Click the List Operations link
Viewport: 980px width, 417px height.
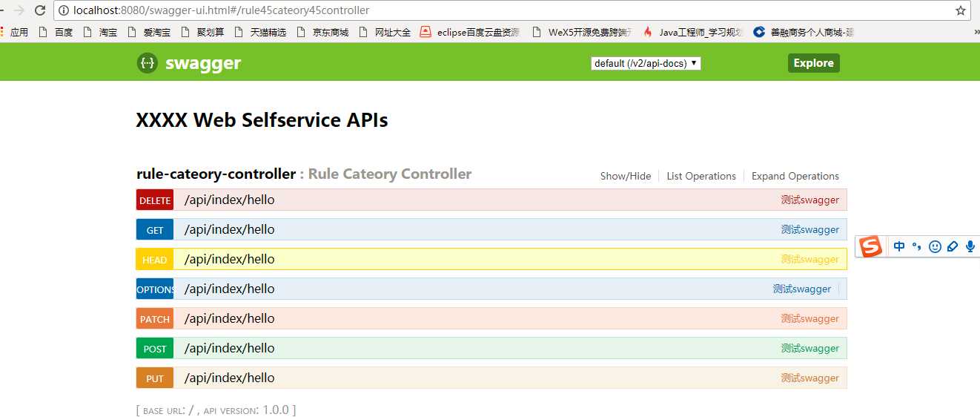point(701,176)
